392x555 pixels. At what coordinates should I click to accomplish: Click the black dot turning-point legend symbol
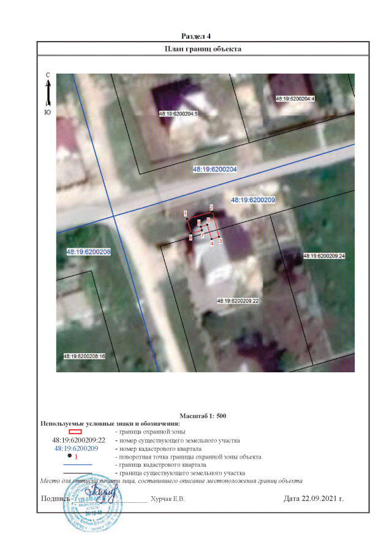click(x=70, y=456)
